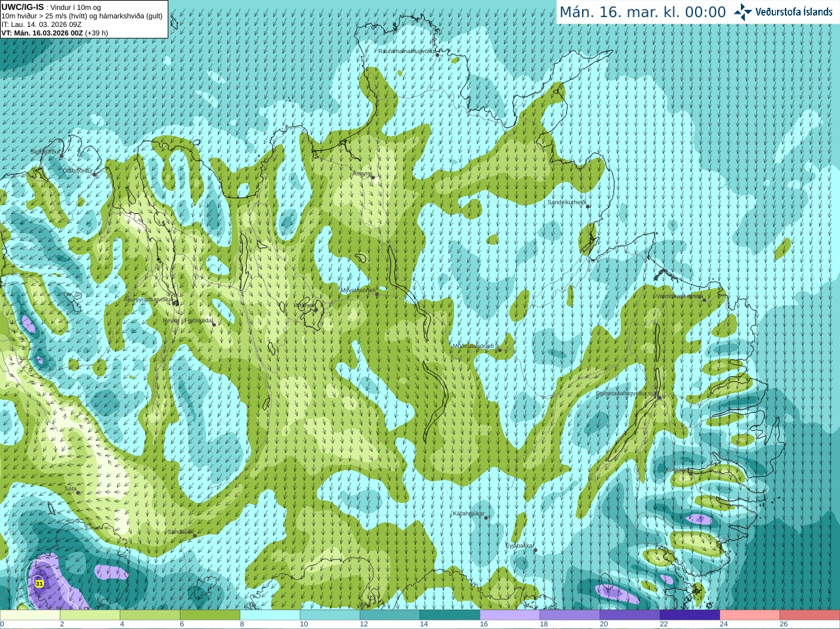Screen dimensions: 840x629
Task: Click the 'Mán. 16. mar. kl. 00:00' date title
Action: coord(642,12)
